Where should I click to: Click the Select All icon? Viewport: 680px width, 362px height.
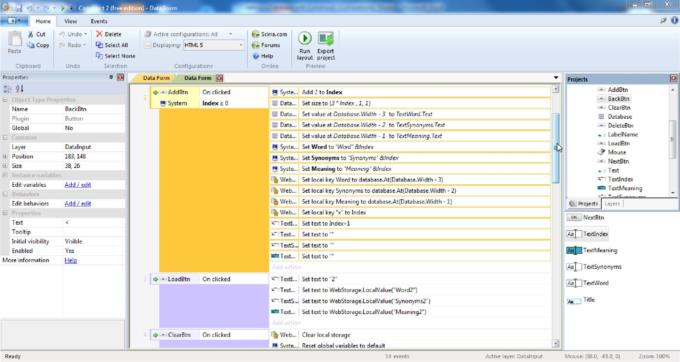[x=99, y=45]
